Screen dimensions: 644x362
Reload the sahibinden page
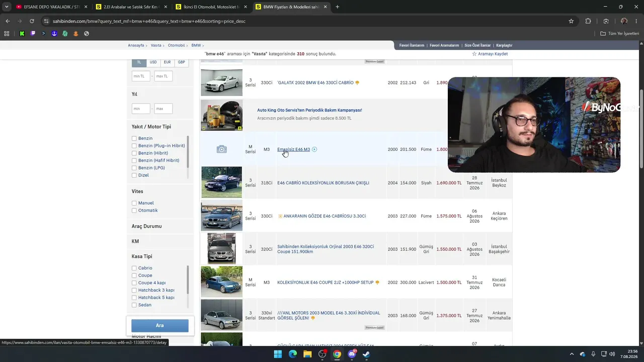tap(32, 21)
